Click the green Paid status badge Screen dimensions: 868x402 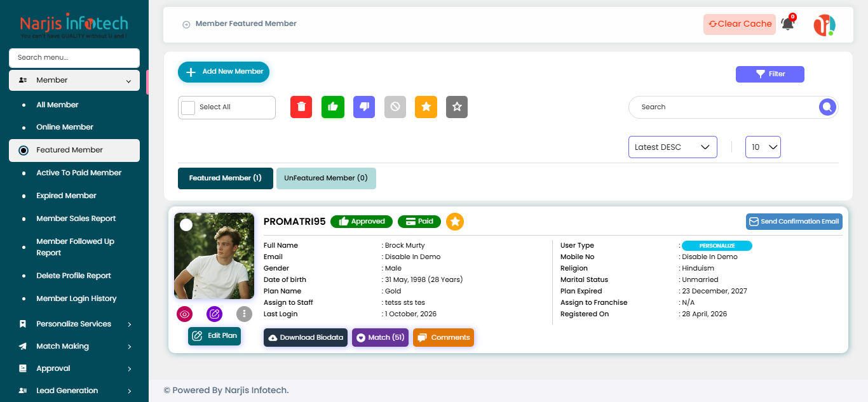tap(419, 222)
